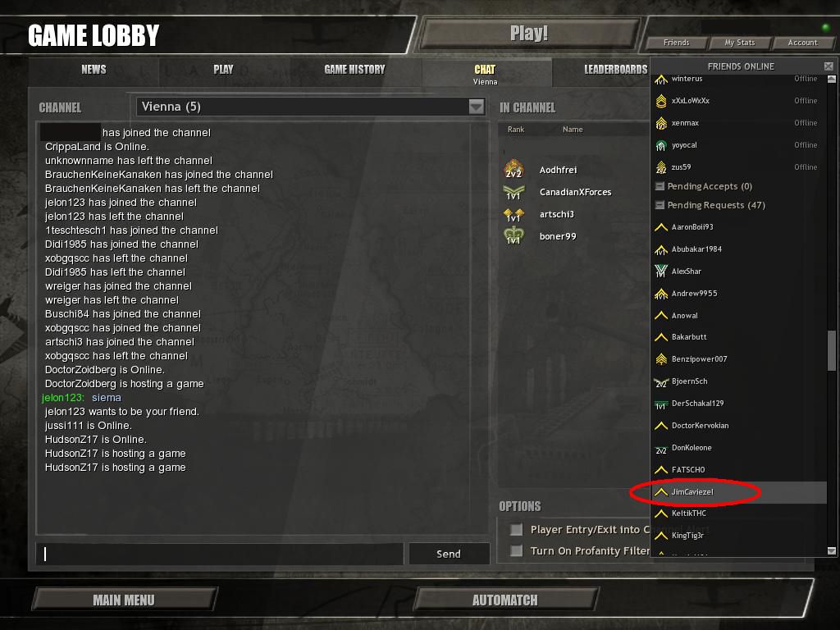
Task: Collapse the Pending Requests (47) group
Action: click(660, 205)
